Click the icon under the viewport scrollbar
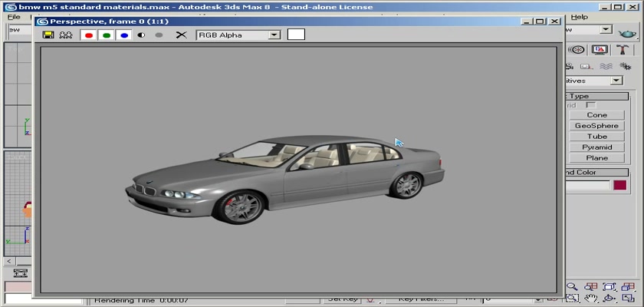 tap(20, 273)
